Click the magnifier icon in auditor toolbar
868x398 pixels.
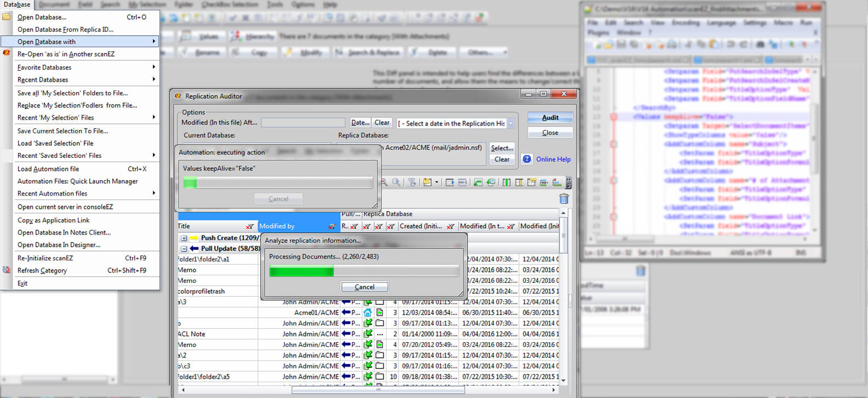click(x=396, y=183)
